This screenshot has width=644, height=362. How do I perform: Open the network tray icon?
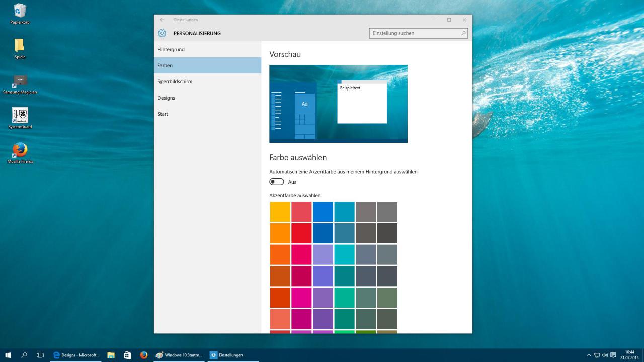pos(597,355)
